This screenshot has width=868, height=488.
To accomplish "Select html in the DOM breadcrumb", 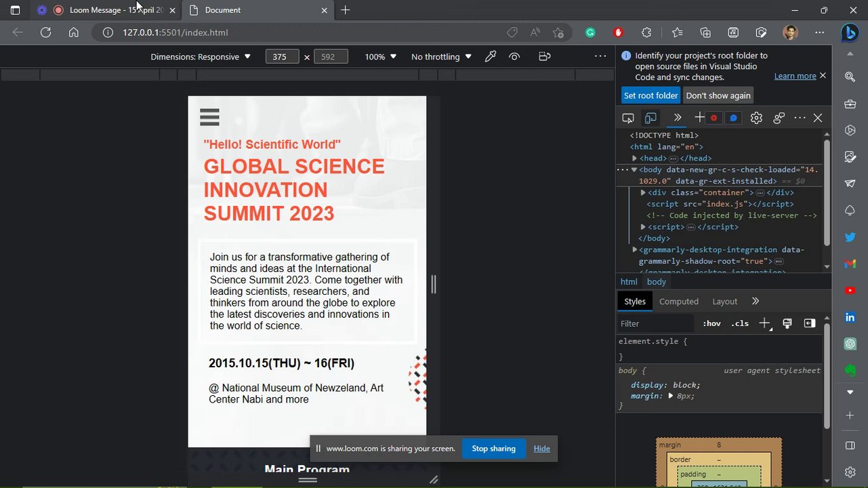I will pos(629,282).
